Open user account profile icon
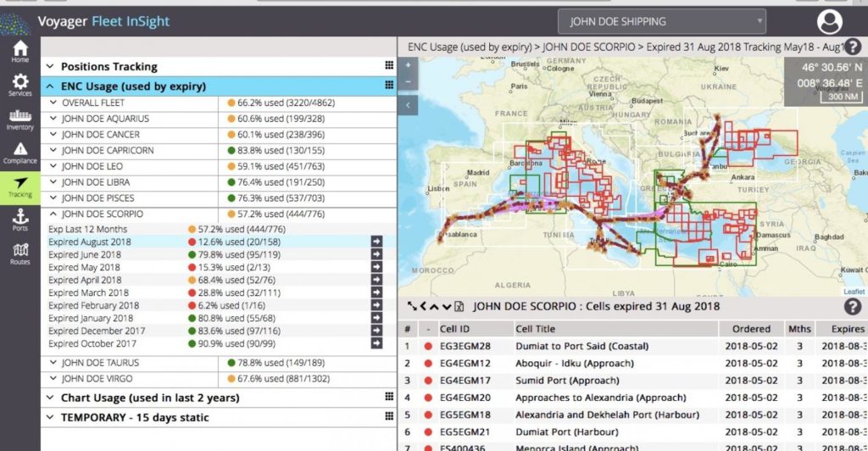Viewport: 868px width, 451px height. coord(829,21)
